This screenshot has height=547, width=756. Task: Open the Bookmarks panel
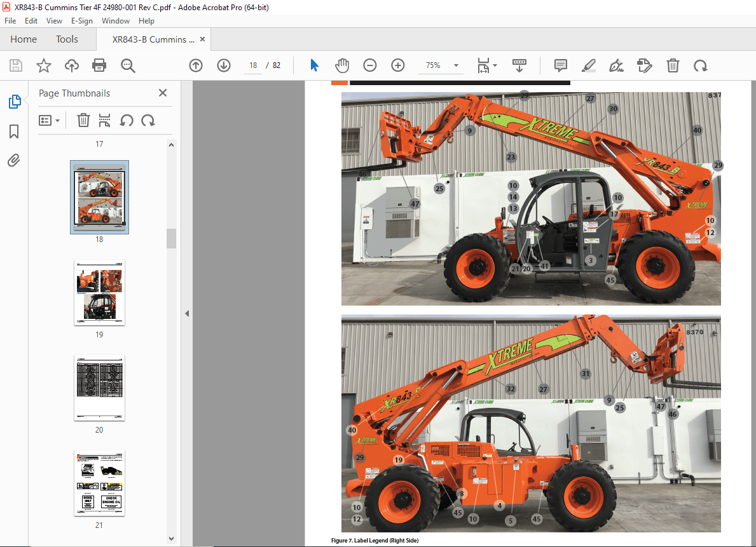click(14, 132)
